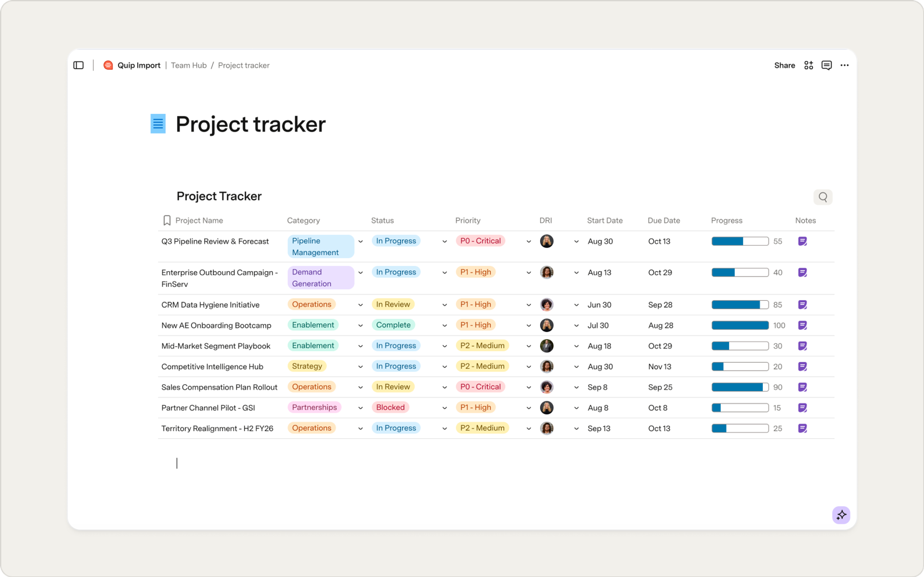Select the Blocked status tag

point(390,407)
